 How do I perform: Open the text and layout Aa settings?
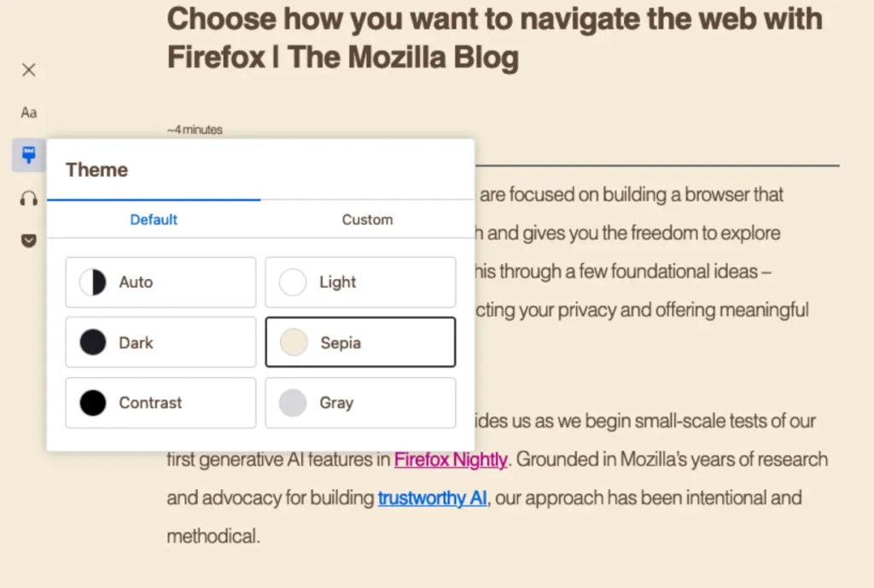tap(29, 113)
